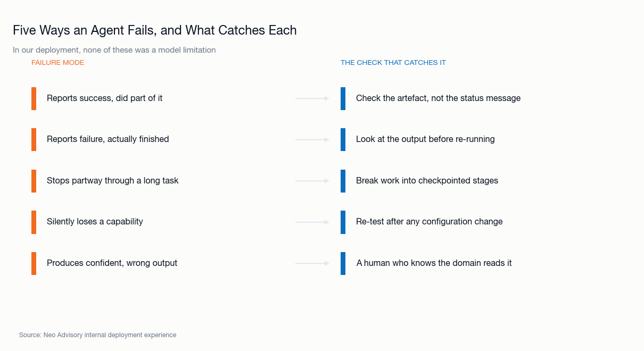This screenshot has width=644, height=351.
Task: Click the title 'Five Ways an Agent Fails'
Action: click(x=155, y=30)
